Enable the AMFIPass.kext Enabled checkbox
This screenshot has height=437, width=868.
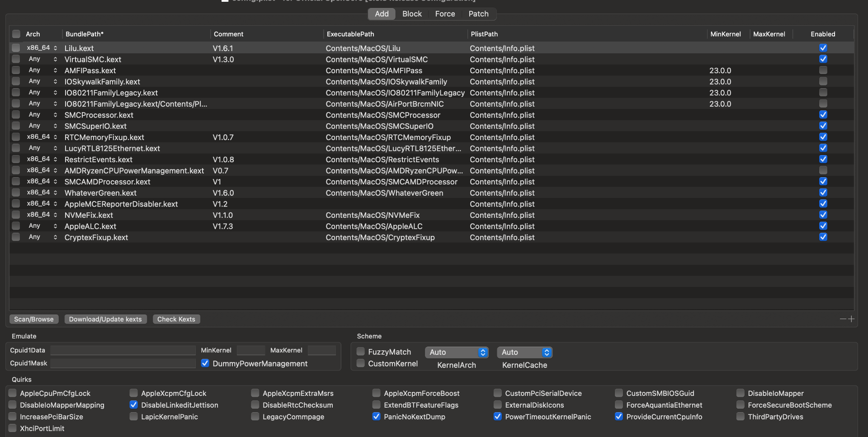pyautogui.click(x=823, y=70)
